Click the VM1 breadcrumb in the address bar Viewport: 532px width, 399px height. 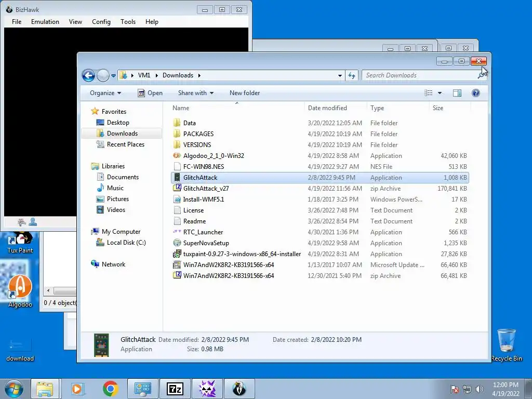144,75
